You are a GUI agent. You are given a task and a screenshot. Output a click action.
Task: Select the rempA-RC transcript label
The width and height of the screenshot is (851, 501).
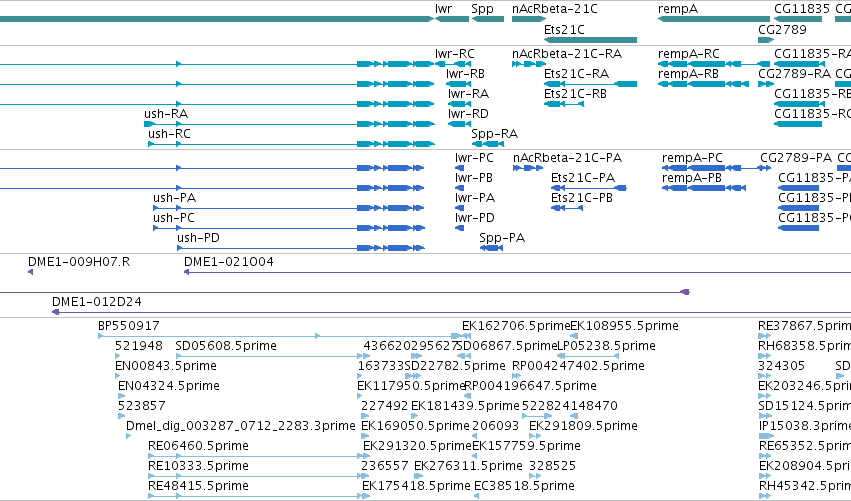coord(689,54)
